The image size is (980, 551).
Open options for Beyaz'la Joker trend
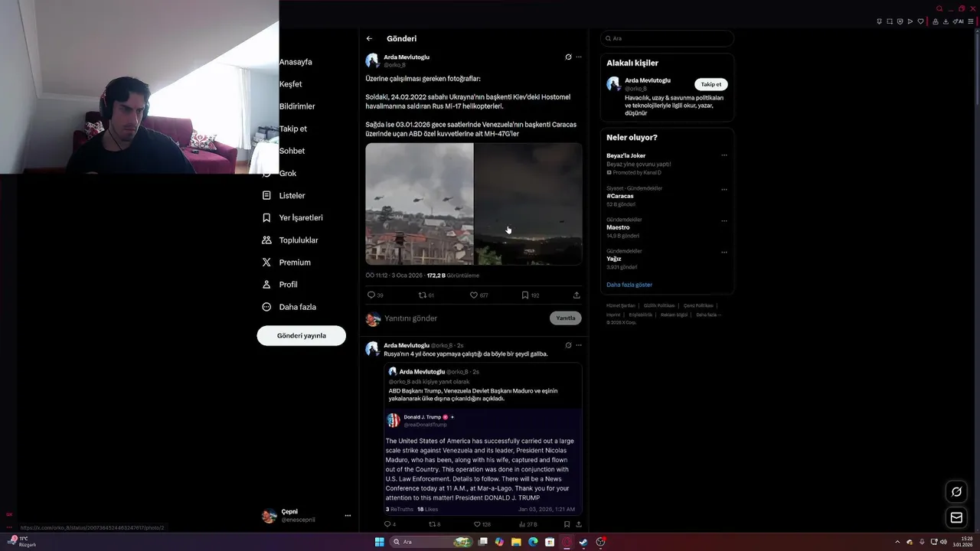[x=724, y=155]
